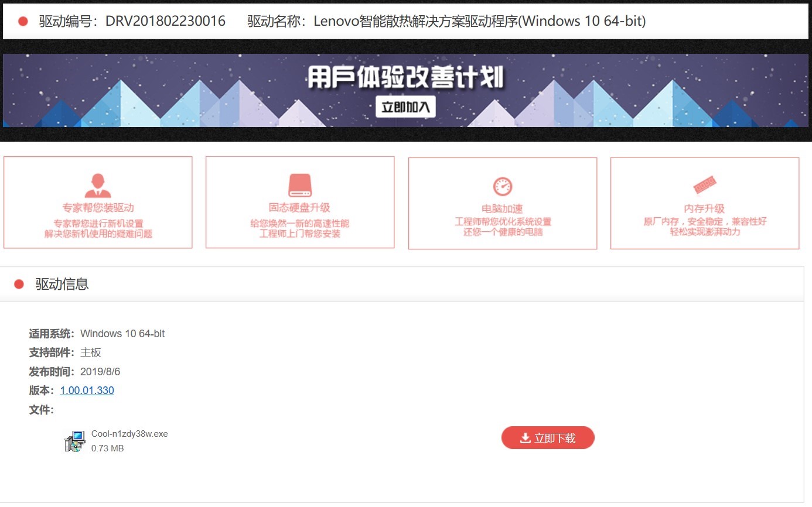812x507 pixels.
Task: Open the 电脑加速 service title
Action: click(x=503, y=208)
